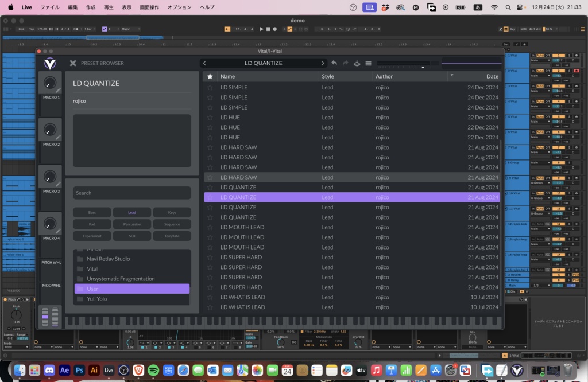This screenshot has width=588, height=382.
Task: Open Pitch device Mode Block dropdown
Action: (x=16, y=347)
